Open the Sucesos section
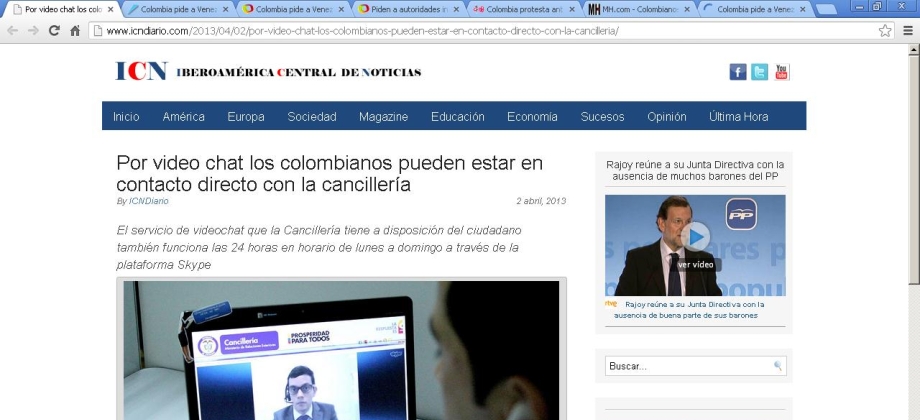This screenshot has height=420, width=920. [603, 117]
